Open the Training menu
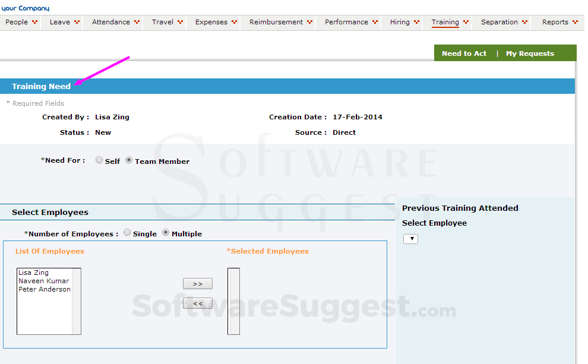This screenshot has width=588, height=364. click(x=446, y=22)
